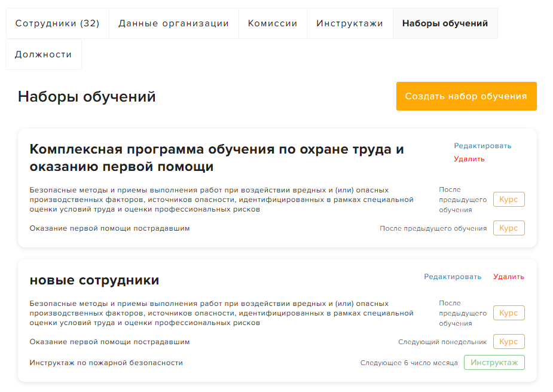Click Курс tag next to После предыдущего обучения first aid row
Image resolution: width=553 pixels, height=392 pixels.
tap(509, 228)
